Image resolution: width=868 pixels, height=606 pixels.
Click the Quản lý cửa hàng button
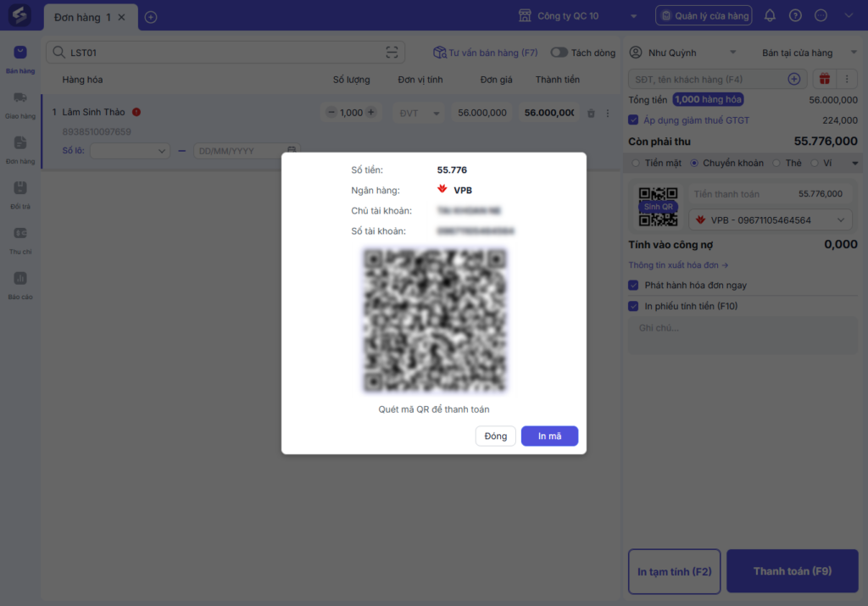pos(704,16)
